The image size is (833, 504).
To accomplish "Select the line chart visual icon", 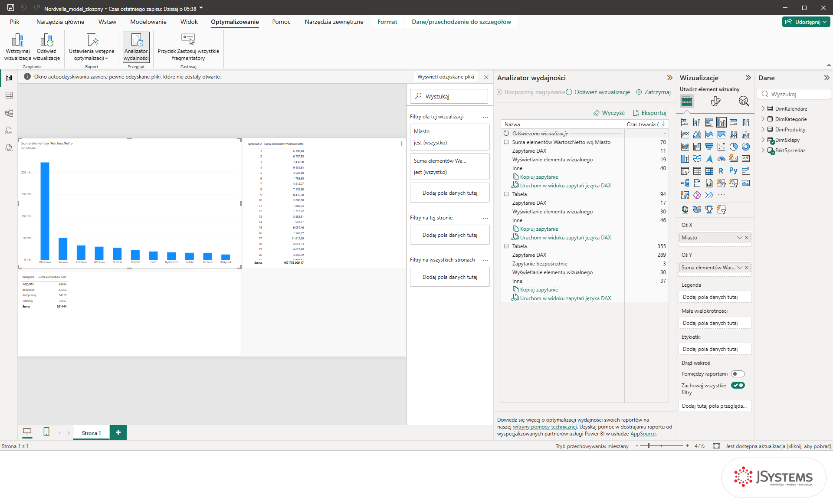I will 685,134.
